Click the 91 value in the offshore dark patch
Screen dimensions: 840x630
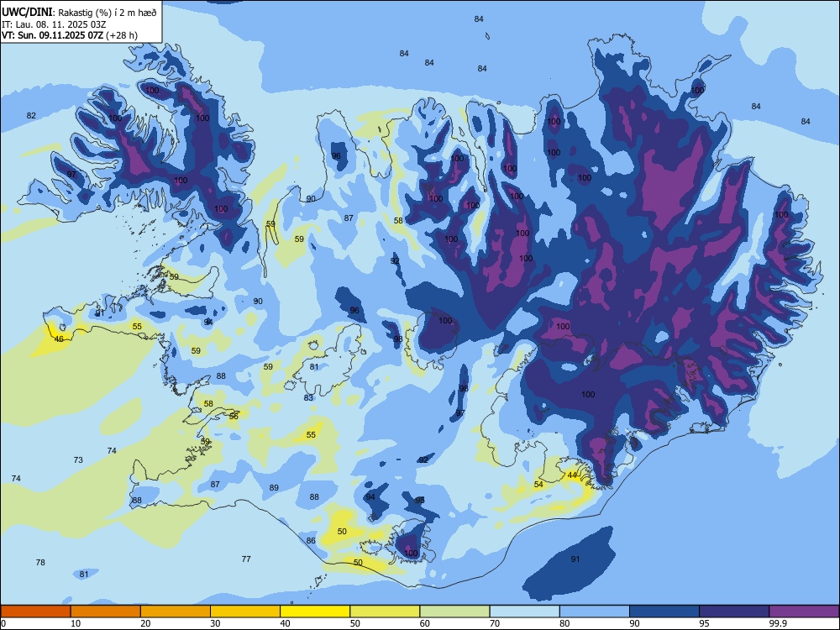(x=575, y=559)
